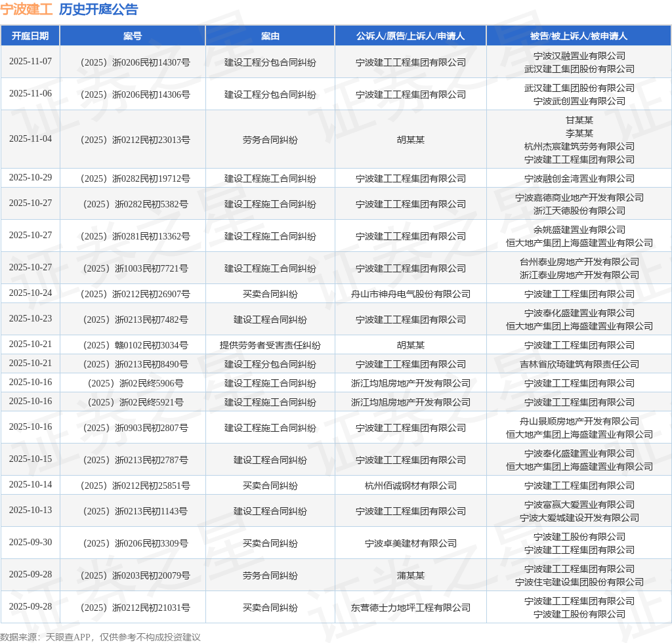
Task: Click defendant 余姚盛建置业有限公司
Action: (x=579, y=230)
